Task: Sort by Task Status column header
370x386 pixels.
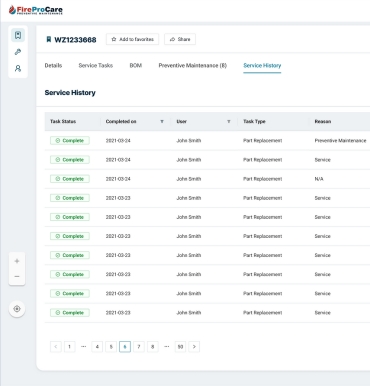Action: (x=63, y=121)
